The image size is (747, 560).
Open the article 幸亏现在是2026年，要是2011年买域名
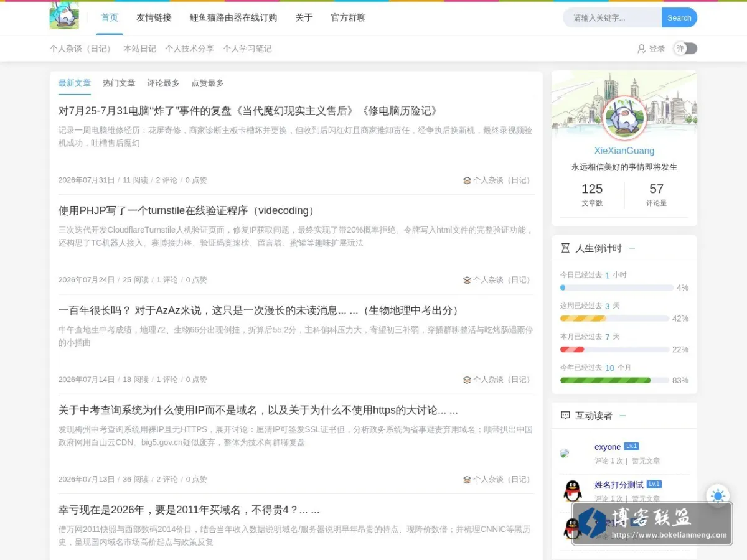[x=189, y=510]
